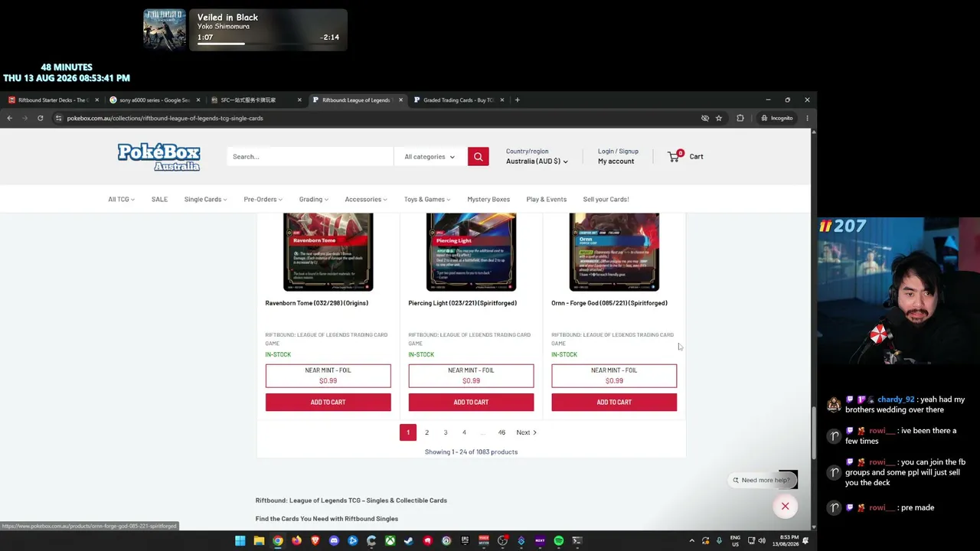Viewport: 980px width, 551px height.
Task: Open the Mystery Boxes menu item
Action: pos(488,199)
